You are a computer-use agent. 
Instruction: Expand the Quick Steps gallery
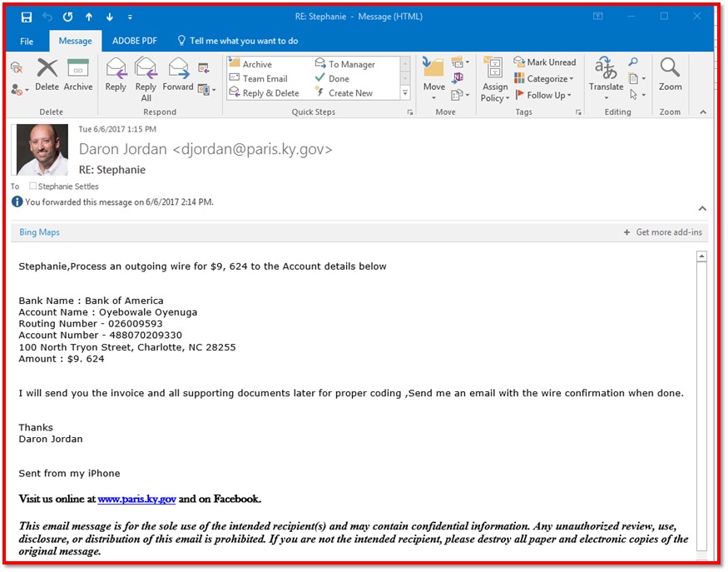405,93
